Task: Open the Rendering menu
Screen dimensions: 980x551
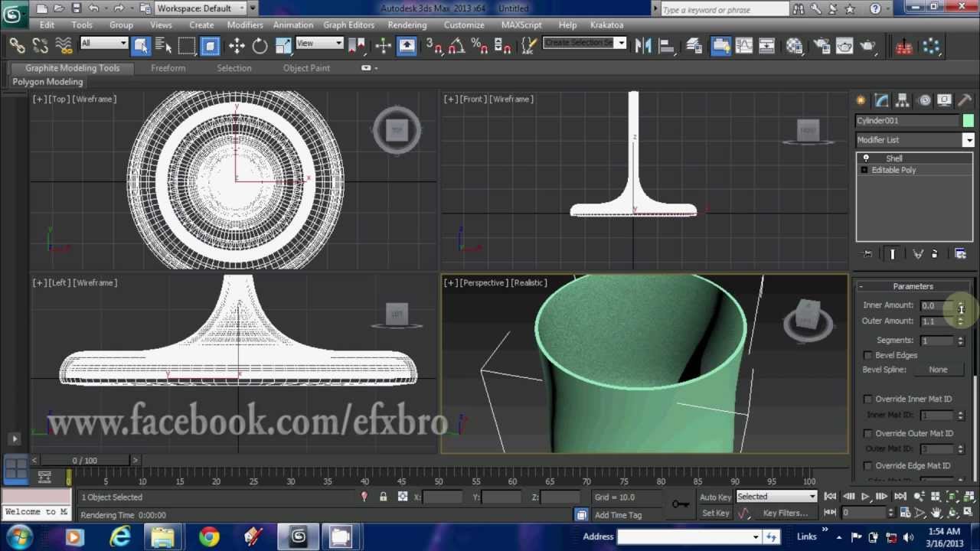Action: click(x=407, y=24)
